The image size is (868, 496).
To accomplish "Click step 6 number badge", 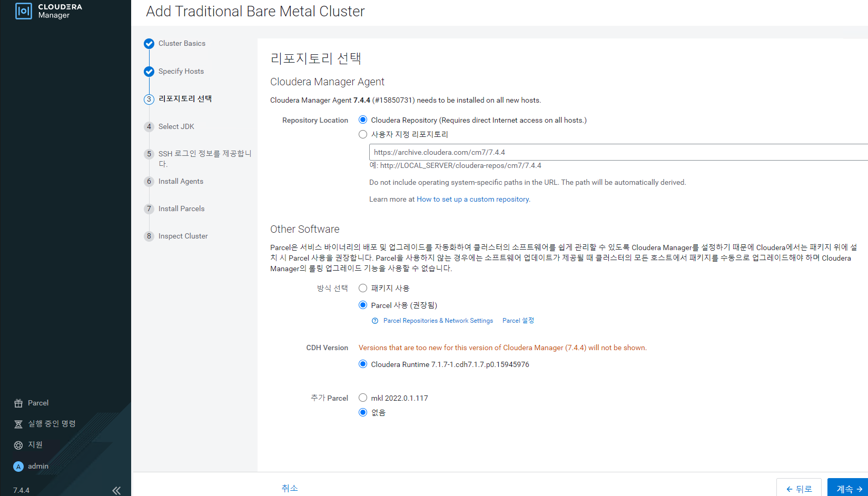I will [x=149, y=181].
